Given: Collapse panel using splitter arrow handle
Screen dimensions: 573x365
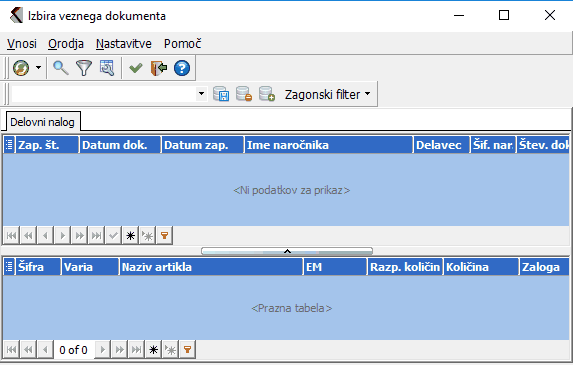Looking at the screenshot, I should click(287, 251).
